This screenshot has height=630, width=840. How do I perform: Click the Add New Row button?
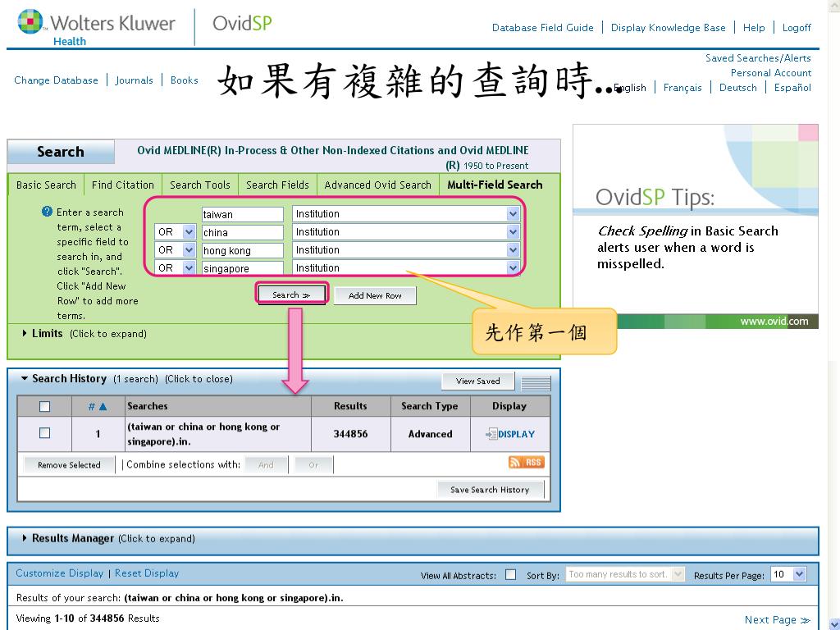pos(375,295)
